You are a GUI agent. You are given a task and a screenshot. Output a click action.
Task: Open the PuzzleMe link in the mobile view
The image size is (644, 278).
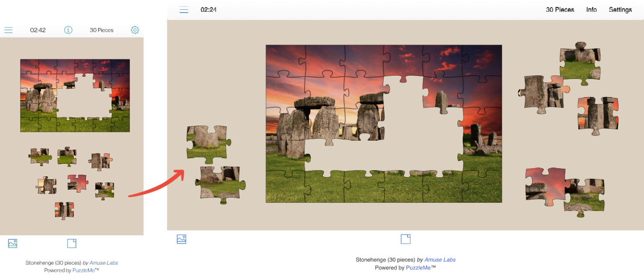[x=84, y=270]
